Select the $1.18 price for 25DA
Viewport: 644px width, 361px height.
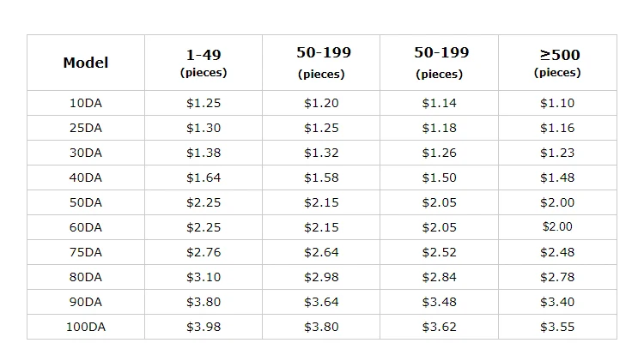(x=440, y=128)
